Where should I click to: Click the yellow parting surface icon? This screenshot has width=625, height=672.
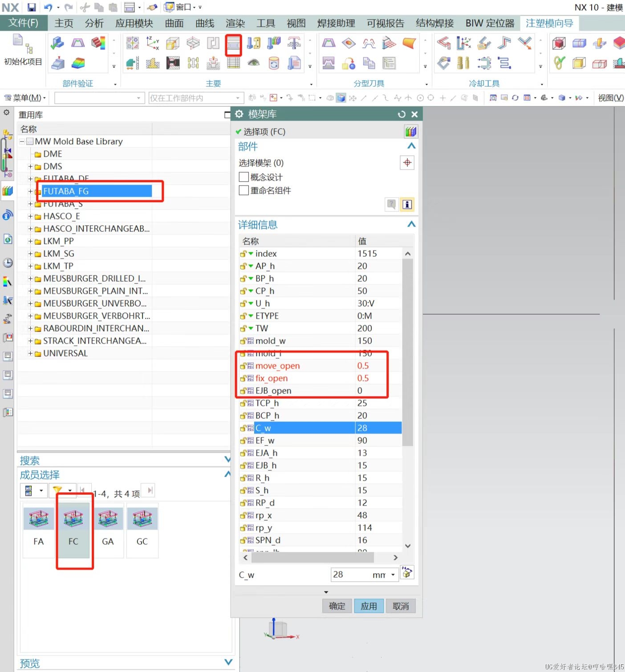(x=409, y=43)
